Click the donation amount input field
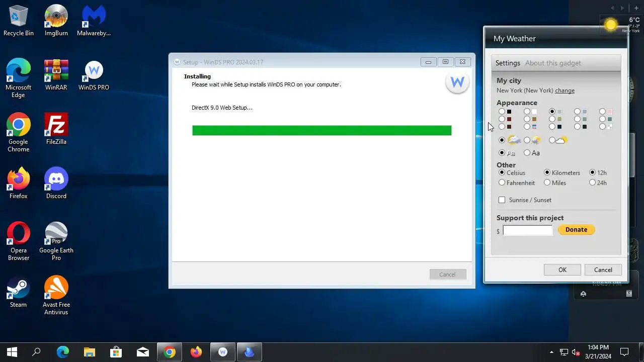Image resolution: width=644 pixels, height=362 pixels. point(528,230)
